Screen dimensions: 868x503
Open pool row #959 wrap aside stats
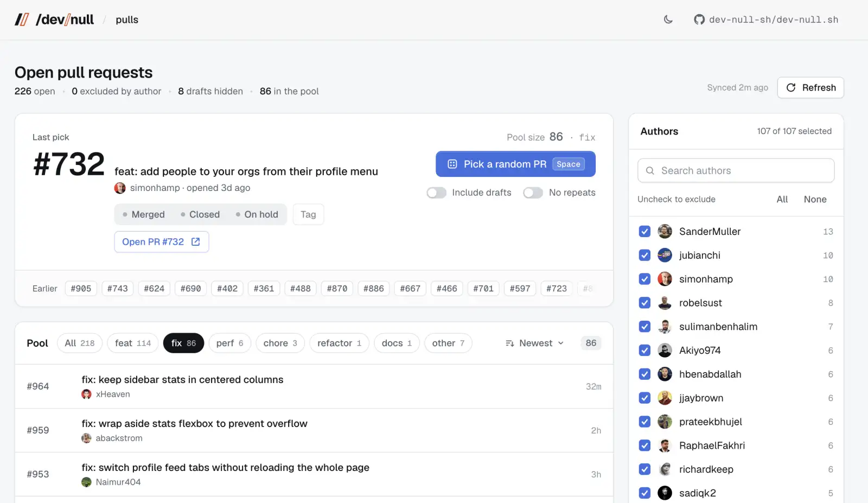pos(314,430)
